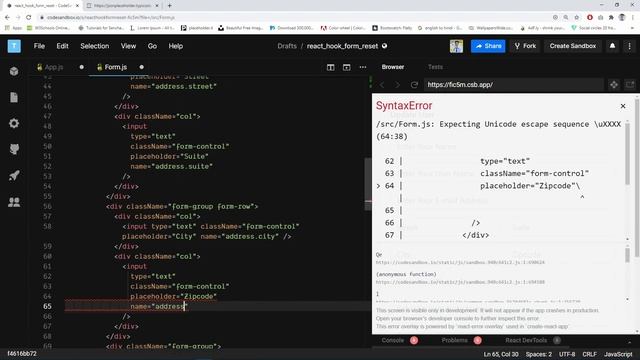This screenshot has width=640, height=360.
Task: Click the Chrome address bar
Action: pyautogui.click(x=294, y=18)
